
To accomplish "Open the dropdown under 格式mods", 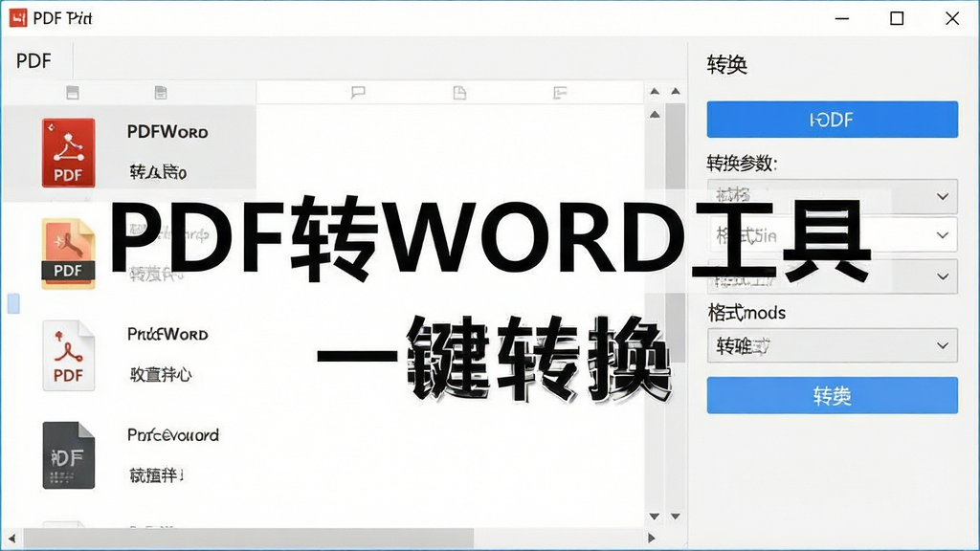I will point(832,345).
